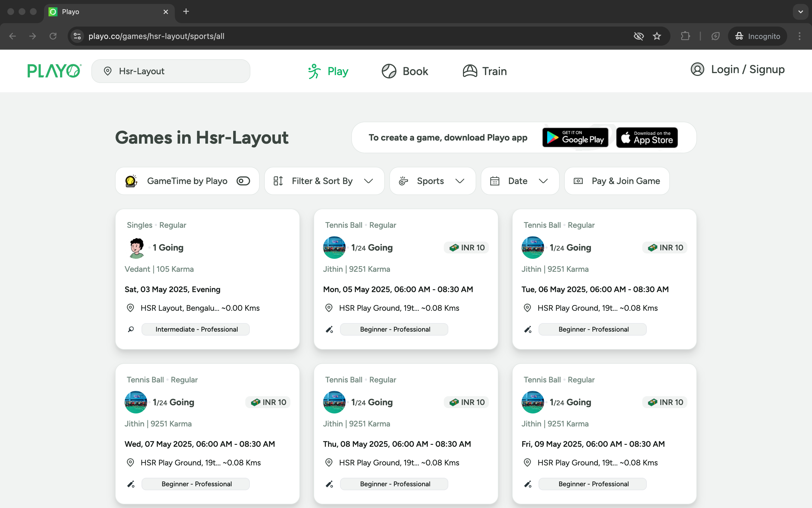Open Download on the App Store badge
Image resolution: width=812 pixels, height=508 pixels.
pos(647,137)
